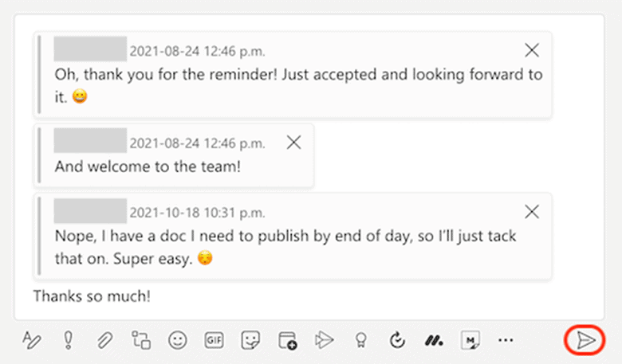Remove quoted reply 'Nope, I have a doc'

(532, 212)
